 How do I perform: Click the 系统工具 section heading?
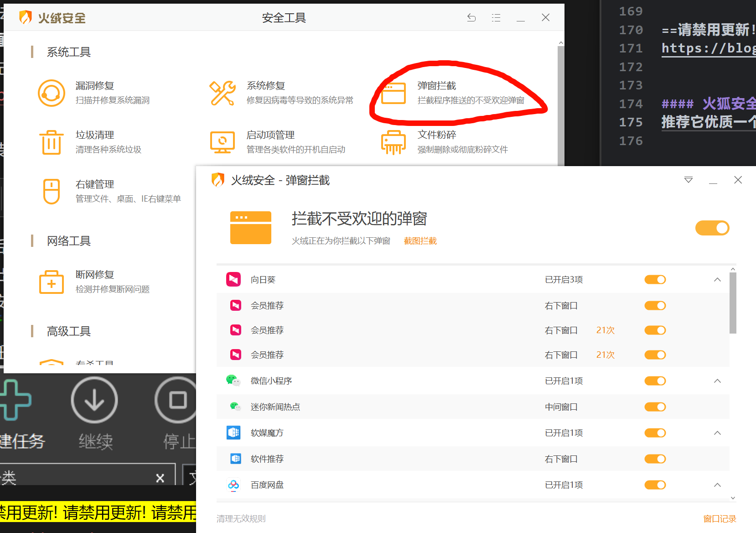(69, 52)
